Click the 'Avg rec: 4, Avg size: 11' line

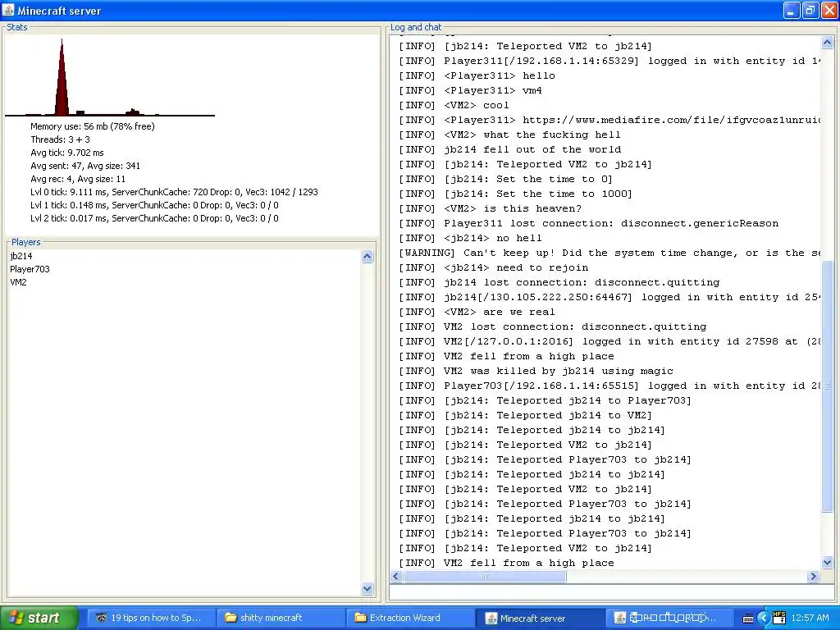78,179
